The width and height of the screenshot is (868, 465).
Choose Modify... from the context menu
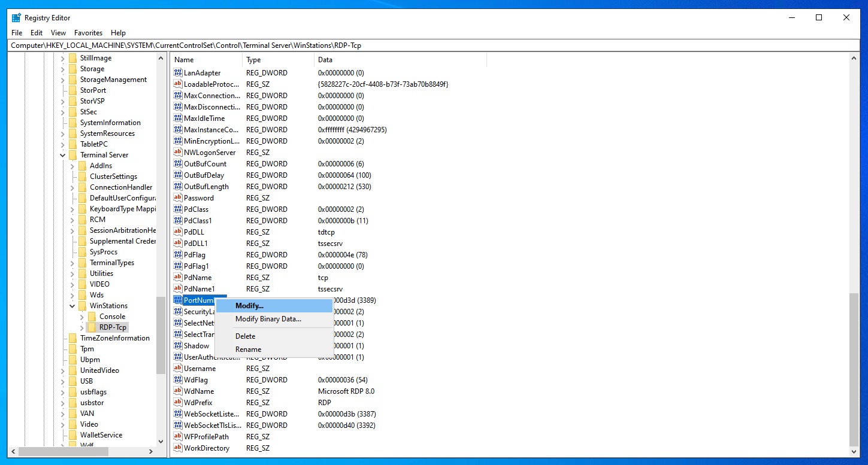(249, 306)
